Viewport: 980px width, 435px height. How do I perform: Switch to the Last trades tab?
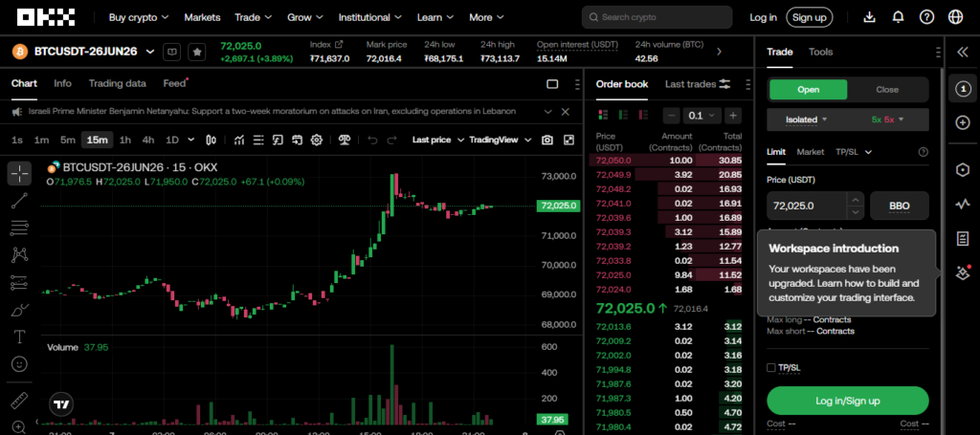(x=690, y=84)
